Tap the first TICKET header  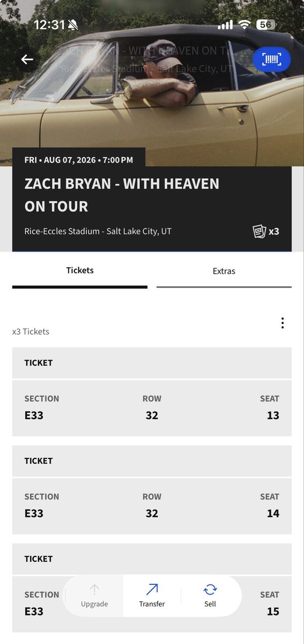(x=152, y=363)
